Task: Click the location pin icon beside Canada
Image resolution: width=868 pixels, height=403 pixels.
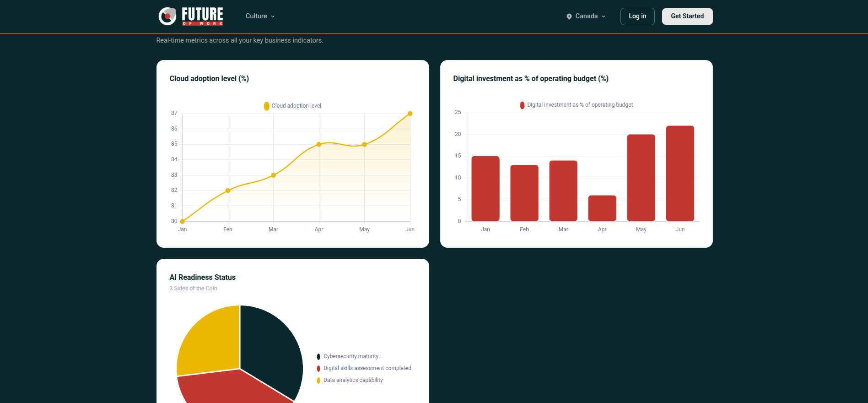Action: coord(569,16)
